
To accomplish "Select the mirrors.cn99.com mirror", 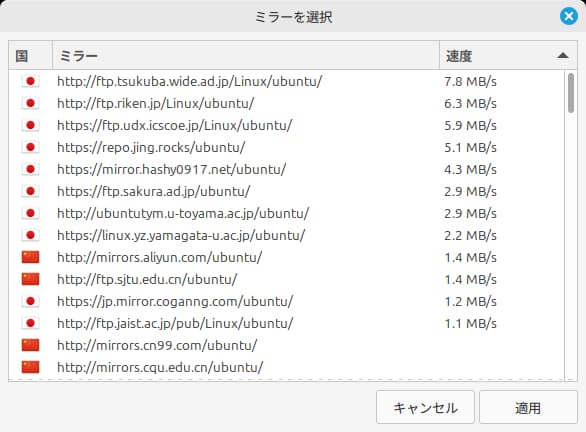I will pos(286,346).
